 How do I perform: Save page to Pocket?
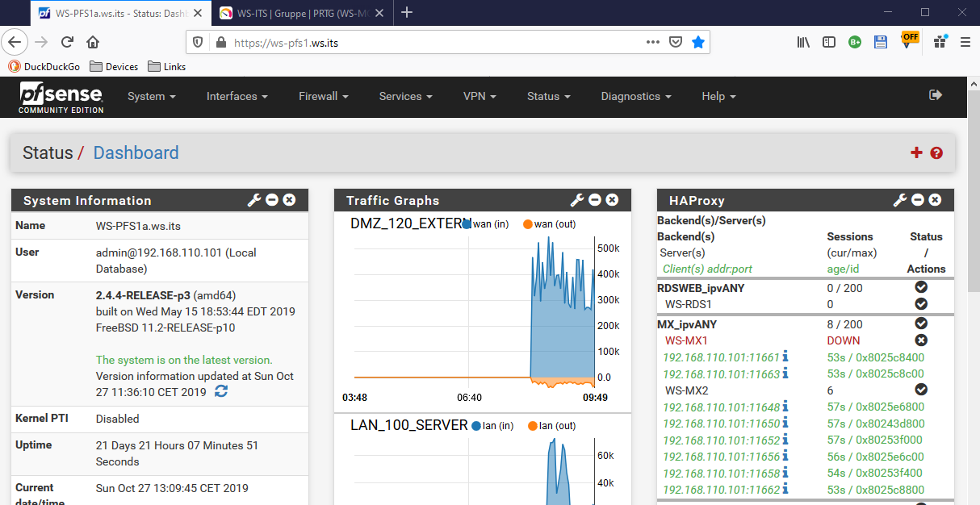[x=676, y=43]
